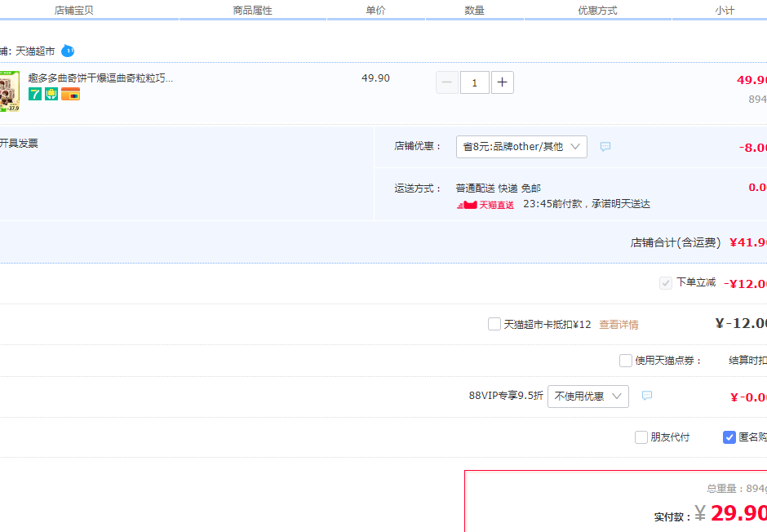Click the red 0.00 shipping fee amount
767x532 pixels.
(x=758, y=188)
